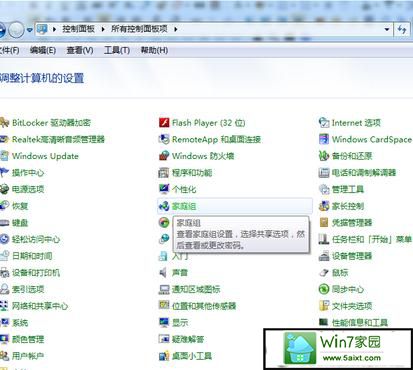Click 通知区域图标 icon

point(164,289)
